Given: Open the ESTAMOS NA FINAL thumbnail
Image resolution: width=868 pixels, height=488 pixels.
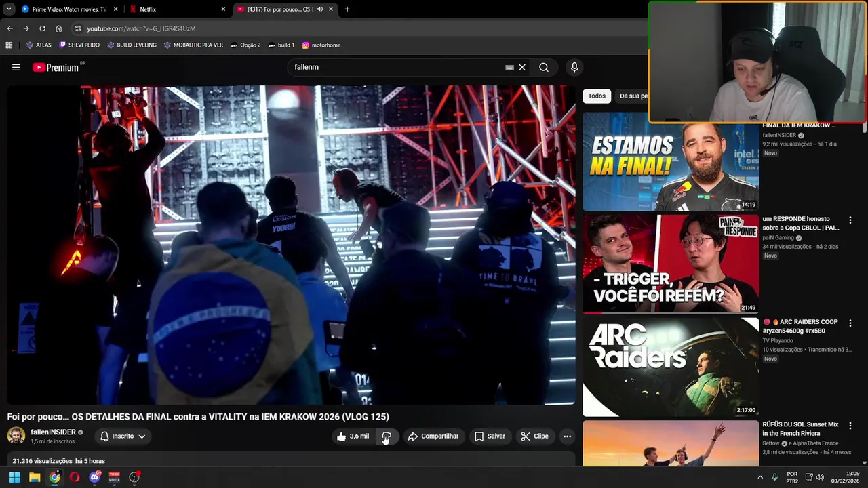Looking at the screenshot, I should 671,161.
